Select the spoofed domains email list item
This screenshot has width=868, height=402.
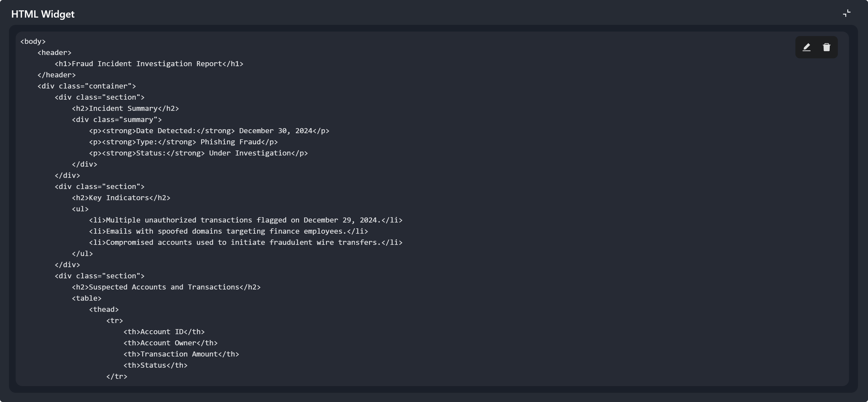click(228, 231)
